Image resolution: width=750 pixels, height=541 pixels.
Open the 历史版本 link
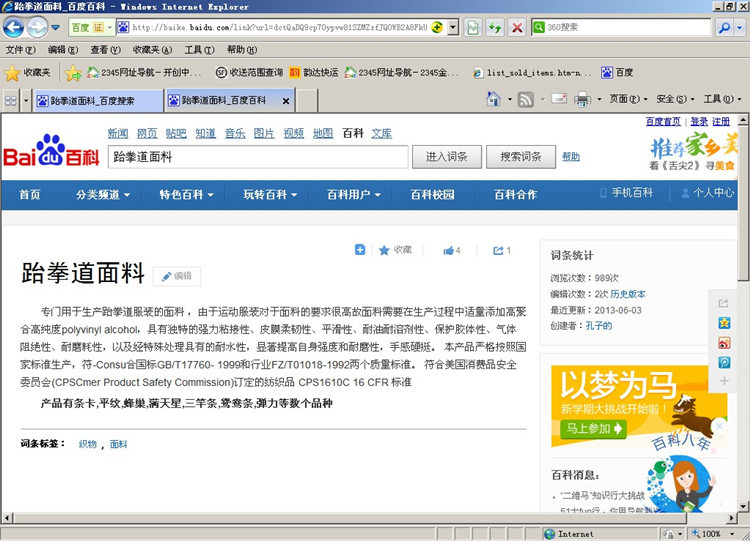628,294
